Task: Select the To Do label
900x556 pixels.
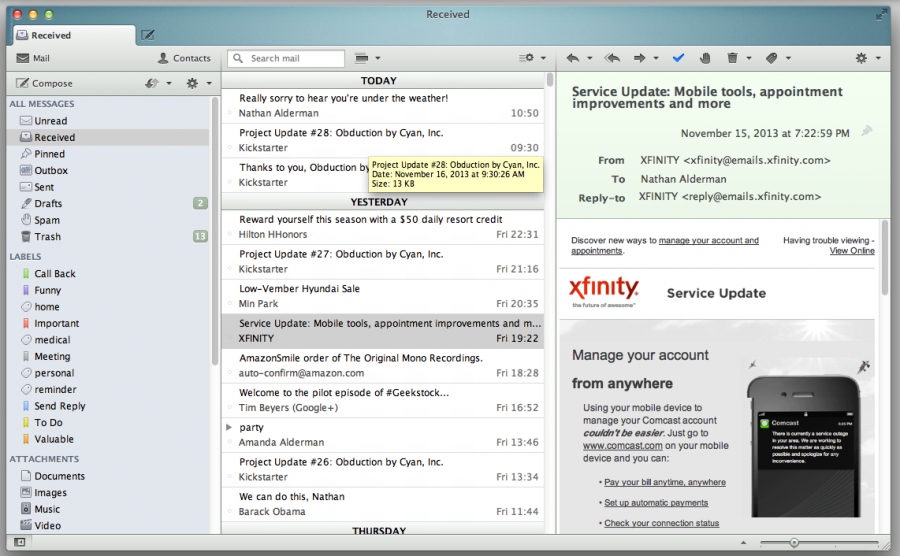Action: (x=109, y=422)
